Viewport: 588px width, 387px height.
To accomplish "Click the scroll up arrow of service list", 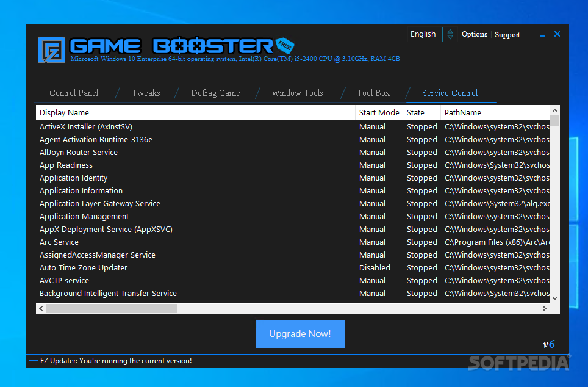I will tap(554, 110).
